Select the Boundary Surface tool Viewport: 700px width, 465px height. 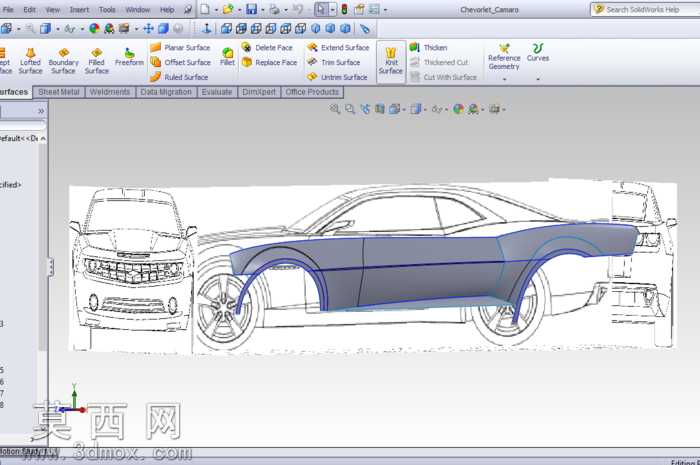point(63,61)
